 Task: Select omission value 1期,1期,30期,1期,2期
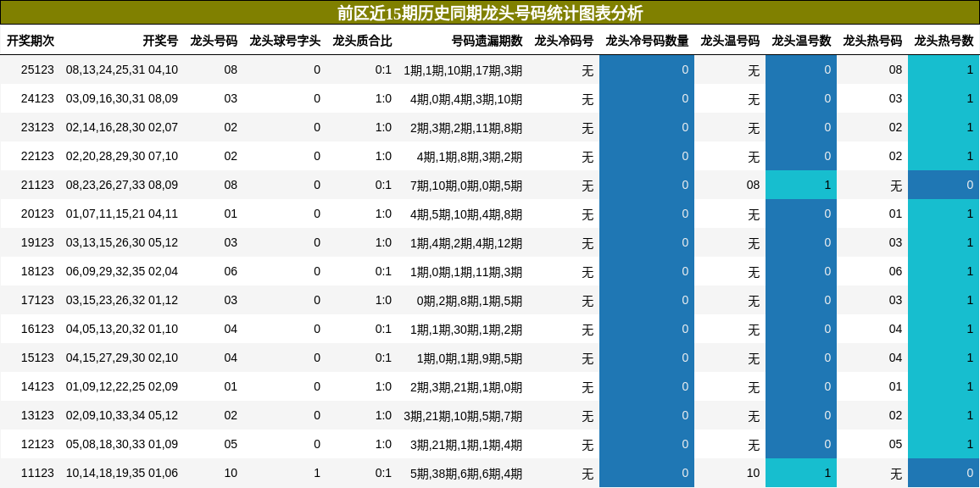[x=466, y=329]
